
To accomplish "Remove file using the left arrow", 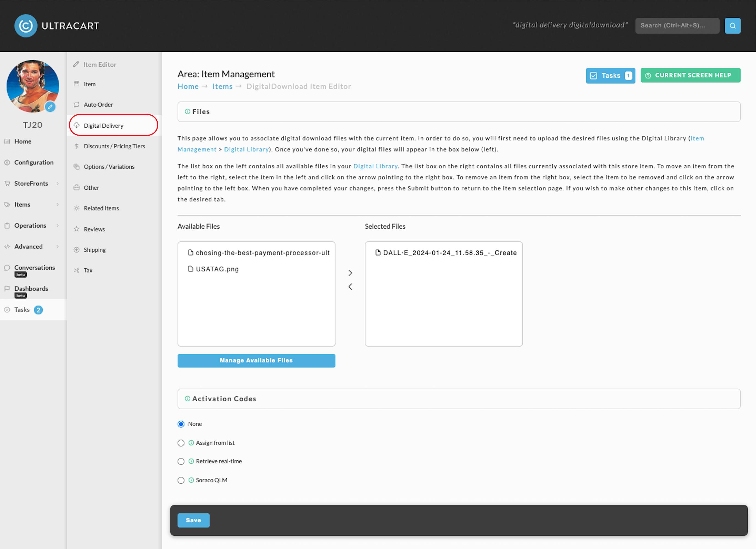I will pos(350,287).
